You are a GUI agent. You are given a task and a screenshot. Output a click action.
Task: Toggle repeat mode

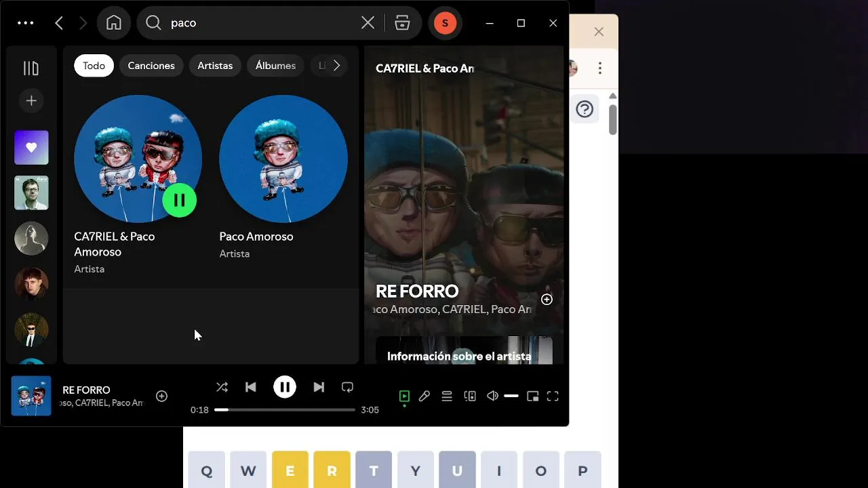(x=347, y=387)
